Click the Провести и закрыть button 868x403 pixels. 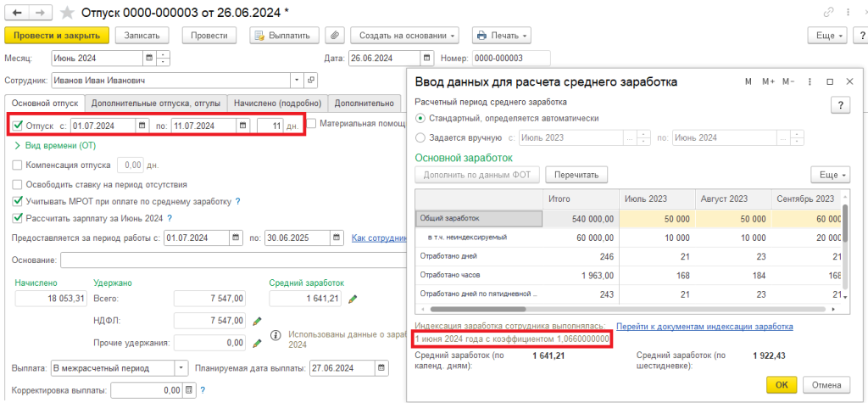click(x=57, y=36)
